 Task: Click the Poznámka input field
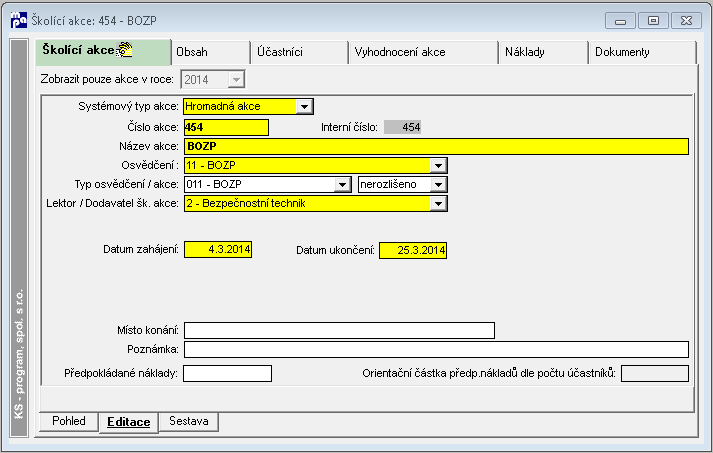[x=436, y=349]
